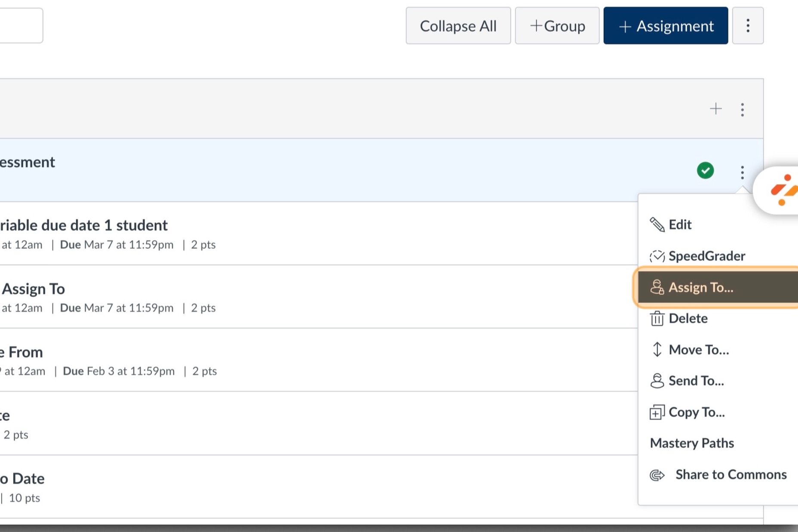Screen dimensions: 798x532
Task: Click the Group button
Action: tap(557, 25)
